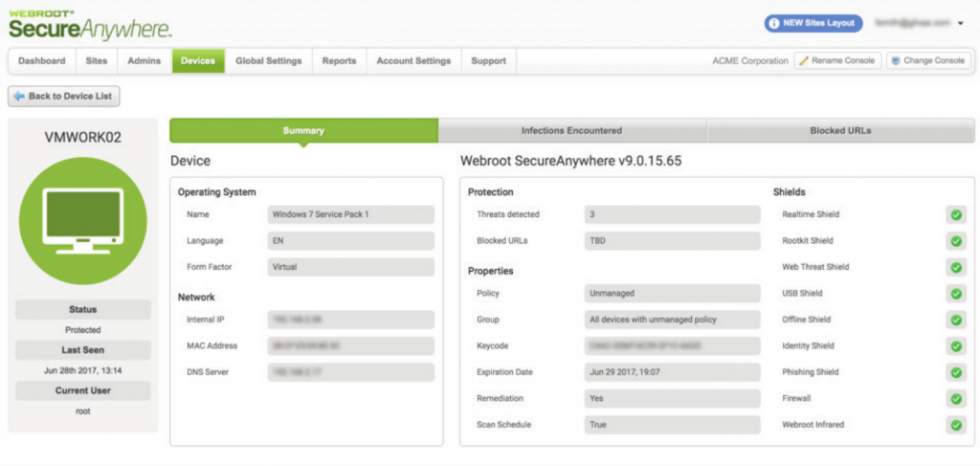Click the current user value root
Viewport: 980px width, 466px height.
[x=83, y=411]
